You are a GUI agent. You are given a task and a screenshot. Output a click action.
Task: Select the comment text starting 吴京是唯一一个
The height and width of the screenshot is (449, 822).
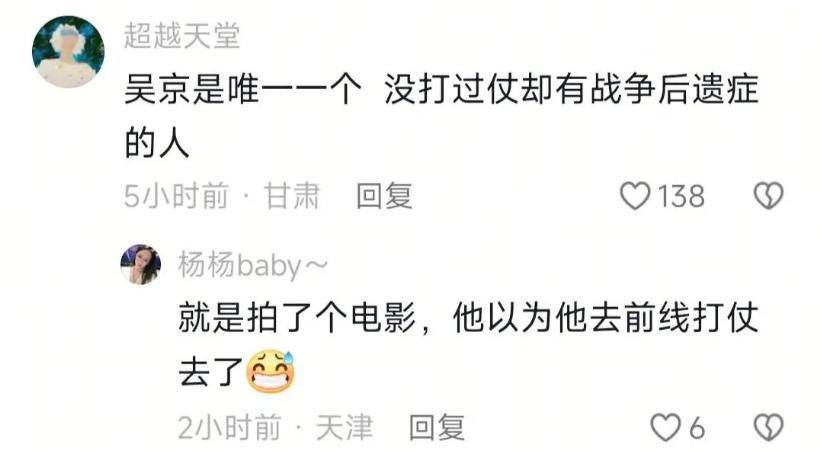pos(441,115)
